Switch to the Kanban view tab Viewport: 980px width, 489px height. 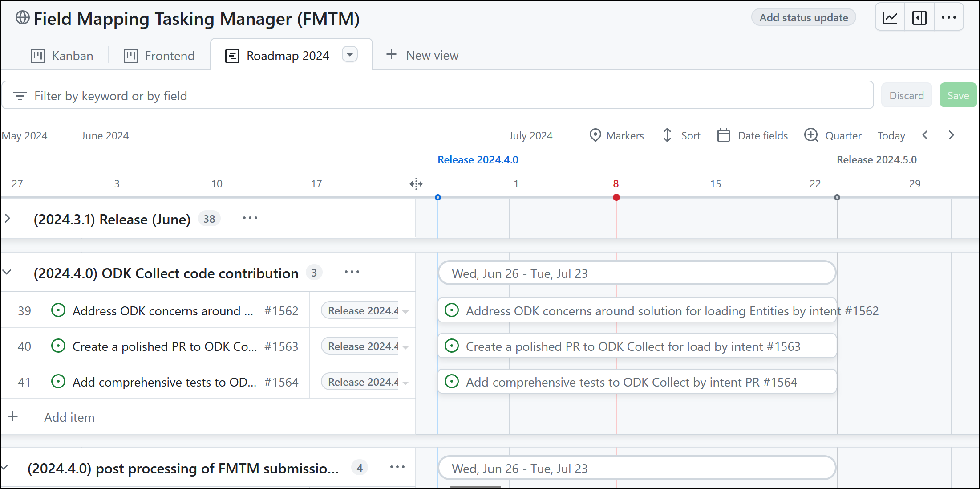pyautogui.click(x=61, y=56)
